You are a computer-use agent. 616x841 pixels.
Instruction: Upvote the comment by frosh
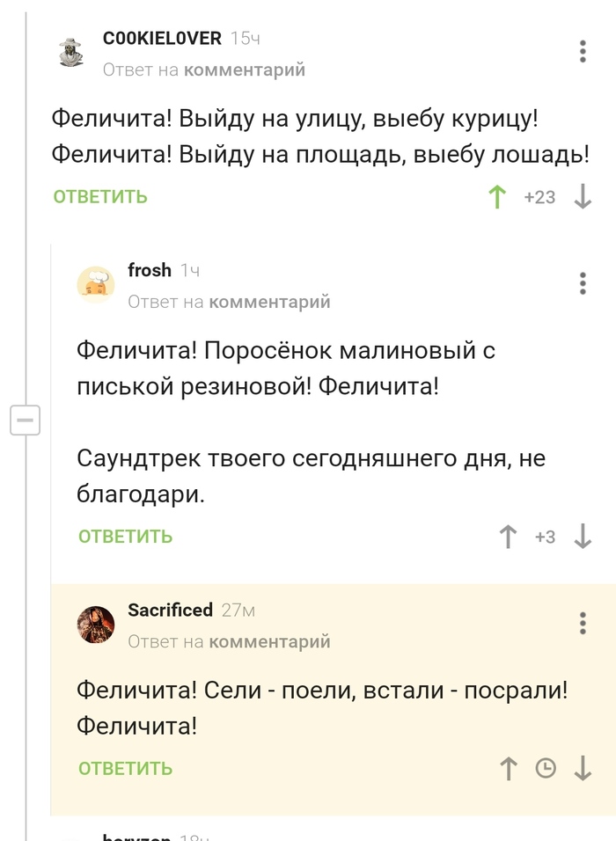pos(508,537)
